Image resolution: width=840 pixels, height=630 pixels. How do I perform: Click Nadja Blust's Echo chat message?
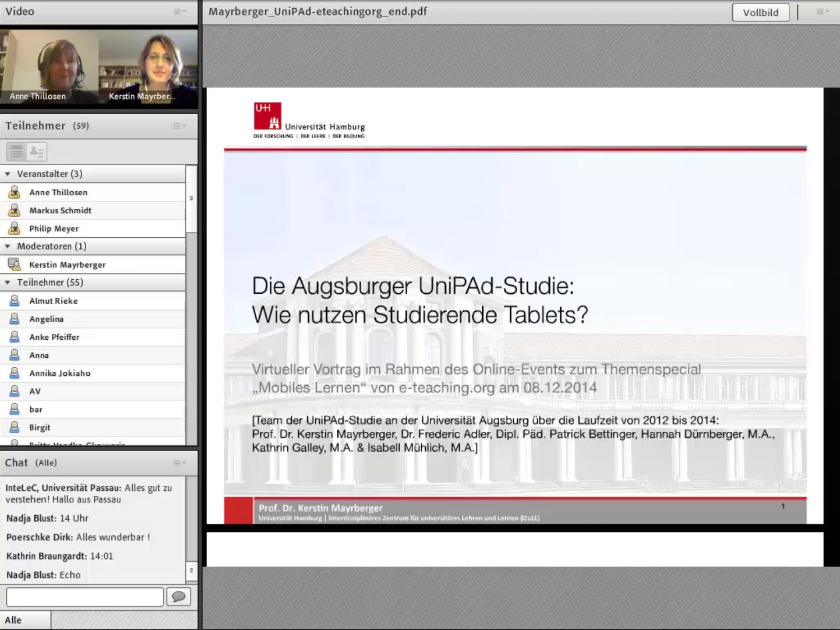click(x=44, y=575)
